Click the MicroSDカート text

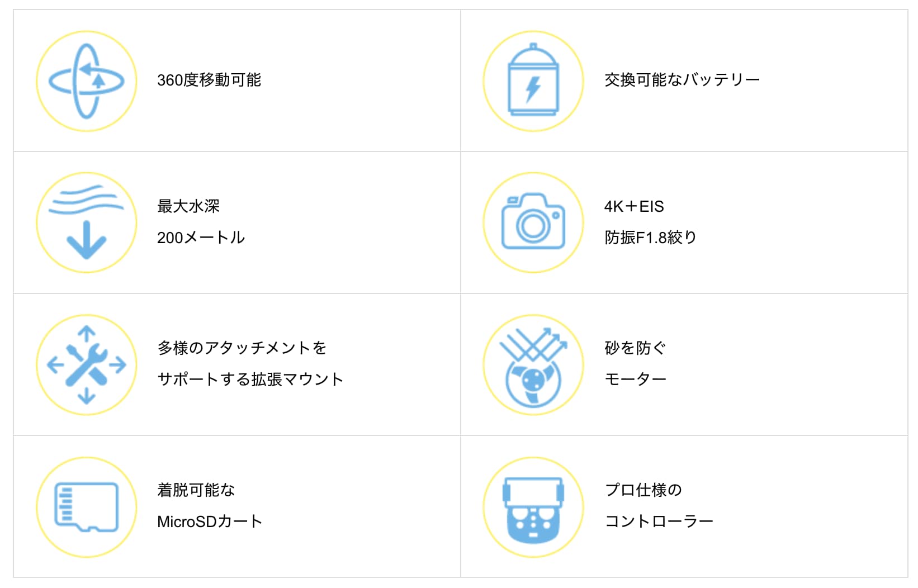210,521
